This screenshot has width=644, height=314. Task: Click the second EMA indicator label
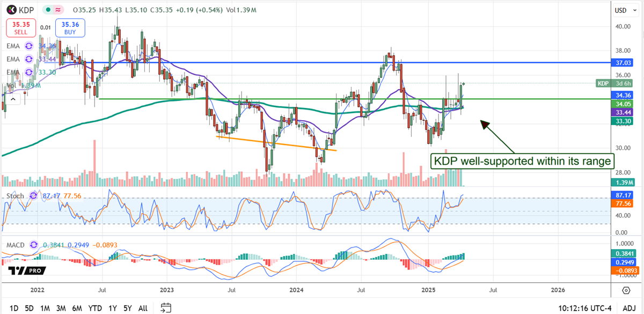tap(13, 59)
